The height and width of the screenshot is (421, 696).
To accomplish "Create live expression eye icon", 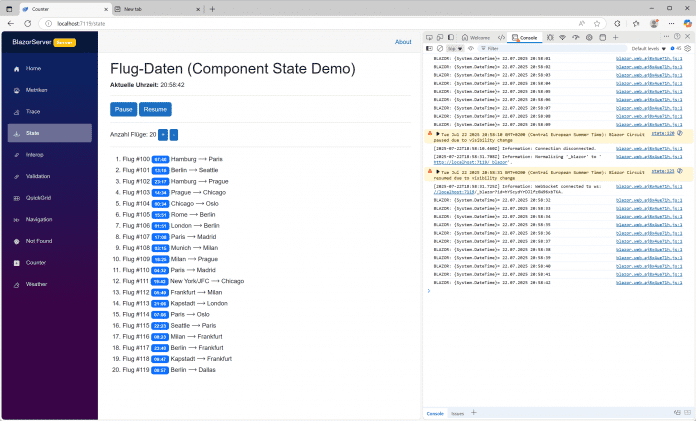I will [471, 48].
